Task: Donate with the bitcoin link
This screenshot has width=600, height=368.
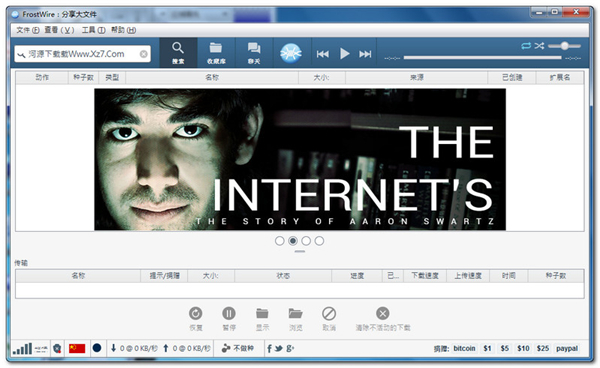Action: tap(464, 348)
